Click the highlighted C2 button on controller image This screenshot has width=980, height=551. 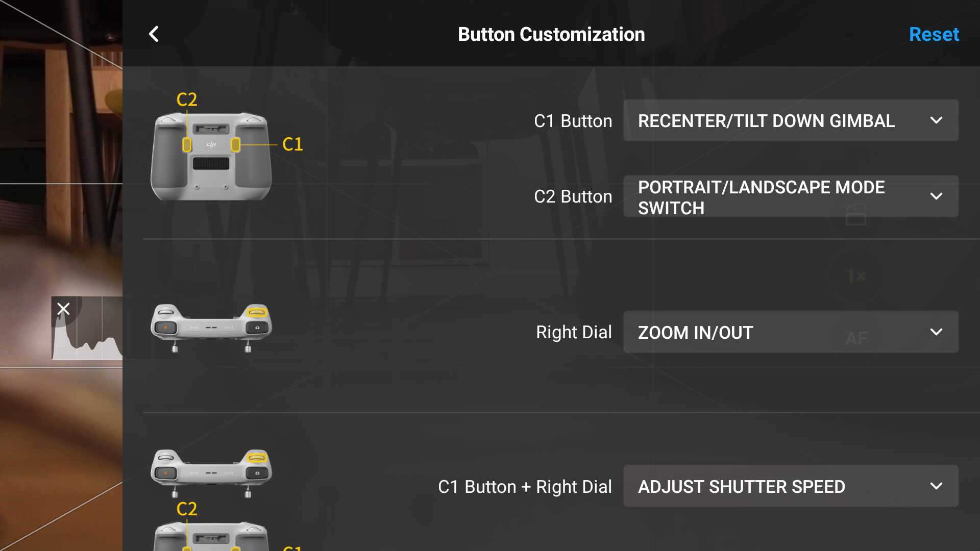(187, 145)
